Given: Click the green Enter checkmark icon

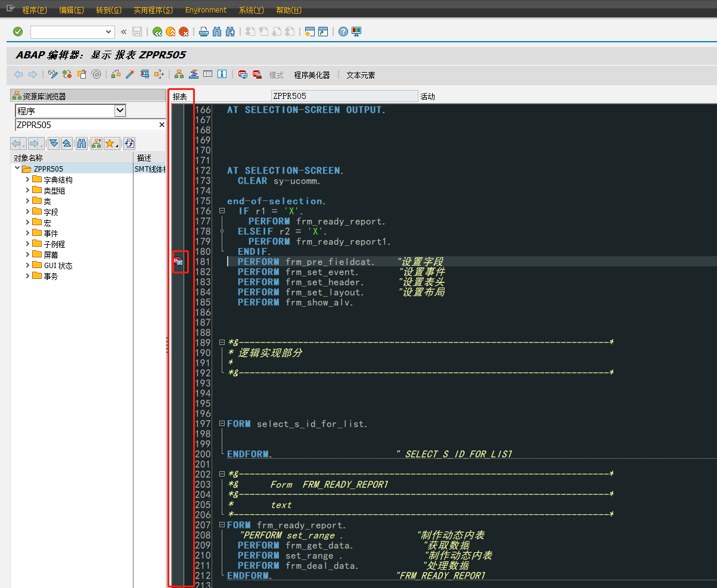Looking at the screenshot, I should tap(18, 32).
